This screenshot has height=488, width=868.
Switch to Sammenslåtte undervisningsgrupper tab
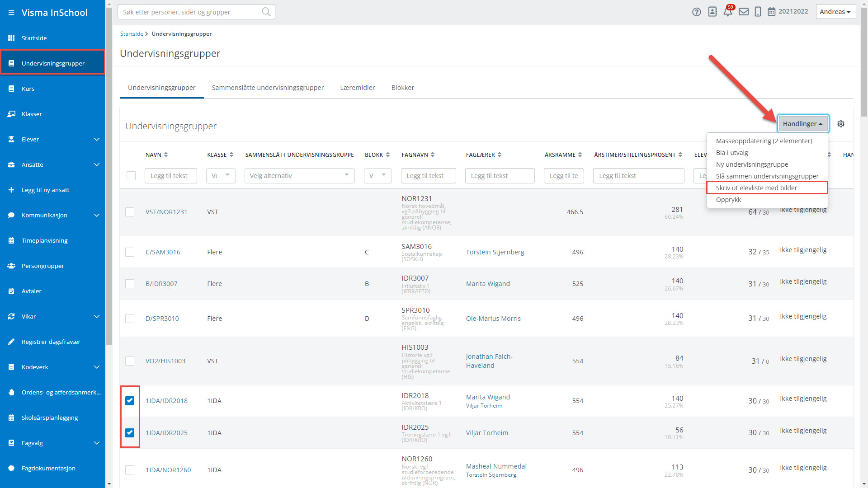pos(268,88)
